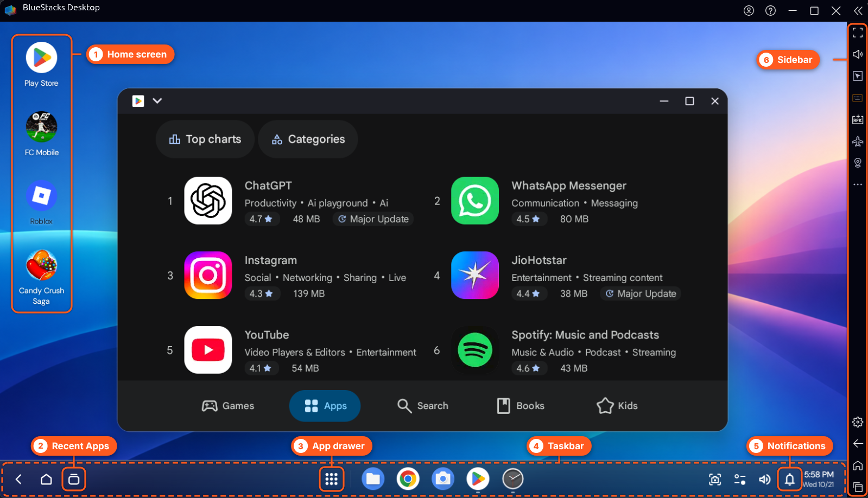The height and width of the screenshot is (498, 868).
Task: Install APK using the sidebar APK icon
Action: (858, 120)
